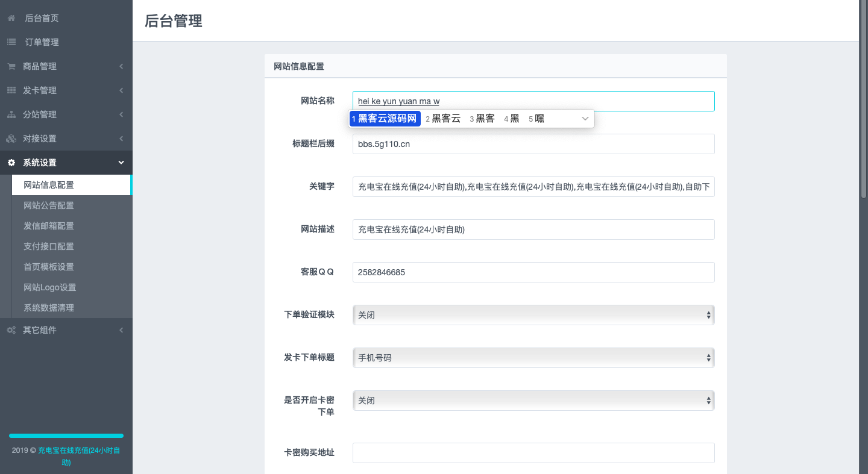Collapse the 系统设置 menu chevron
Screen dimensions: 868x474
(121, 163)
